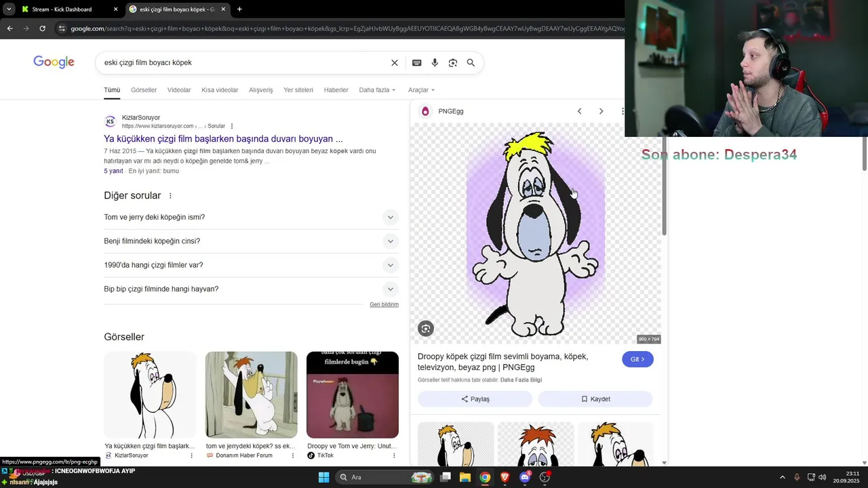Open Araçlar tools dropdown
The height and width of the screenshot is (488, 868).
[421, 89]
